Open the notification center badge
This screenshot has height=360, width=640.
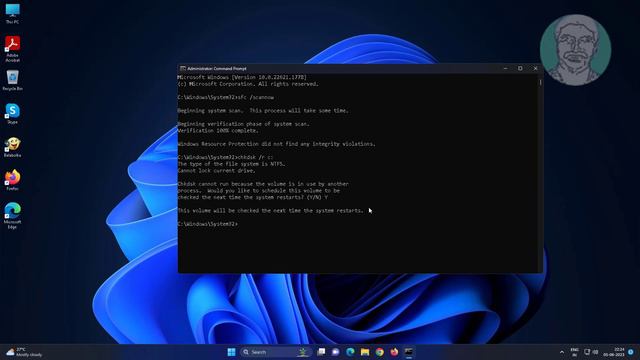click(x=631, y=352)
